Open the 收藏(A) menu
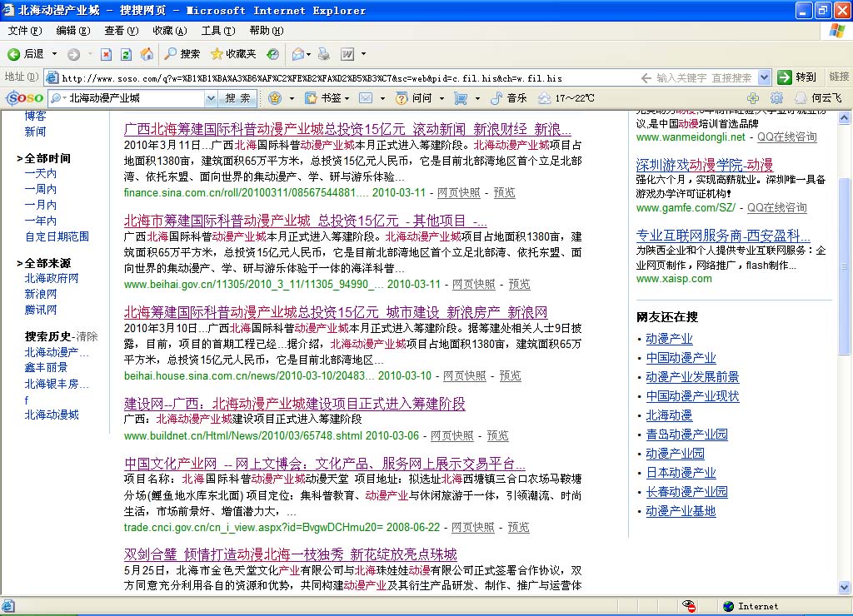This screenshot has width=853, height=616. pyautogui.click(x=170, y=31)
